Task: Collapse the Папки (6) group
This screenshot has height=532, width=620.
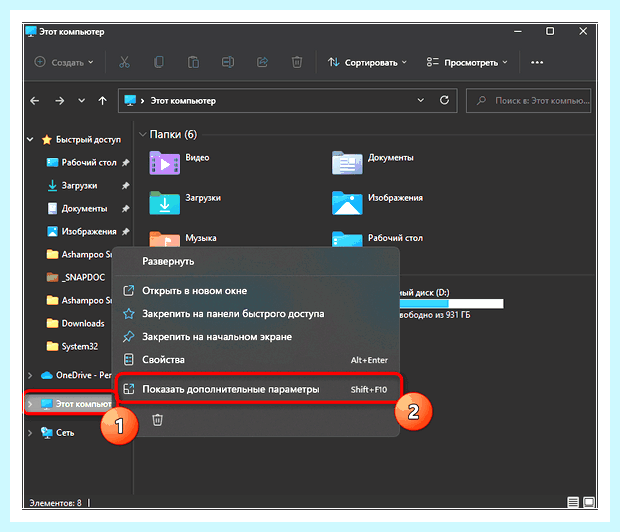Action: click(143, 134)
